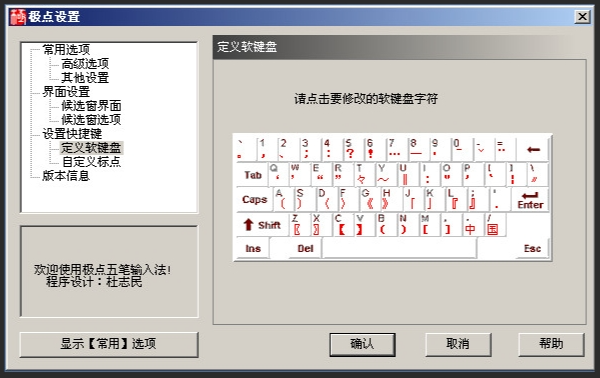Click the Ins key on soft keyboard
This screenshot has width=600, height=378.
click(x=253, y=249)
